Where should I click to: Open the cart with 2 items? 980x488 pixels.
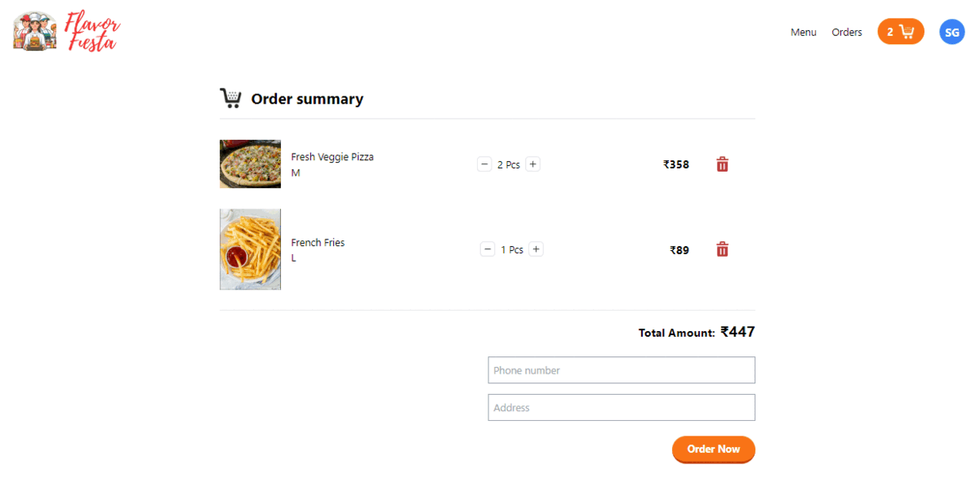click(901, 32)
